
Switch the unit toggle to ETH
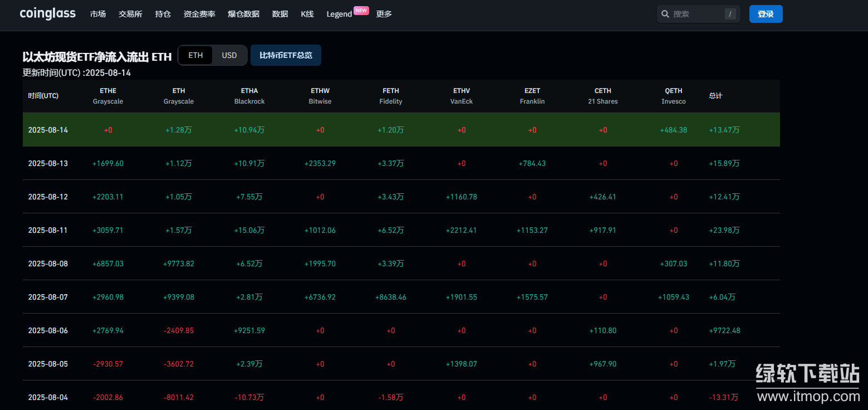tap(195, 55)
